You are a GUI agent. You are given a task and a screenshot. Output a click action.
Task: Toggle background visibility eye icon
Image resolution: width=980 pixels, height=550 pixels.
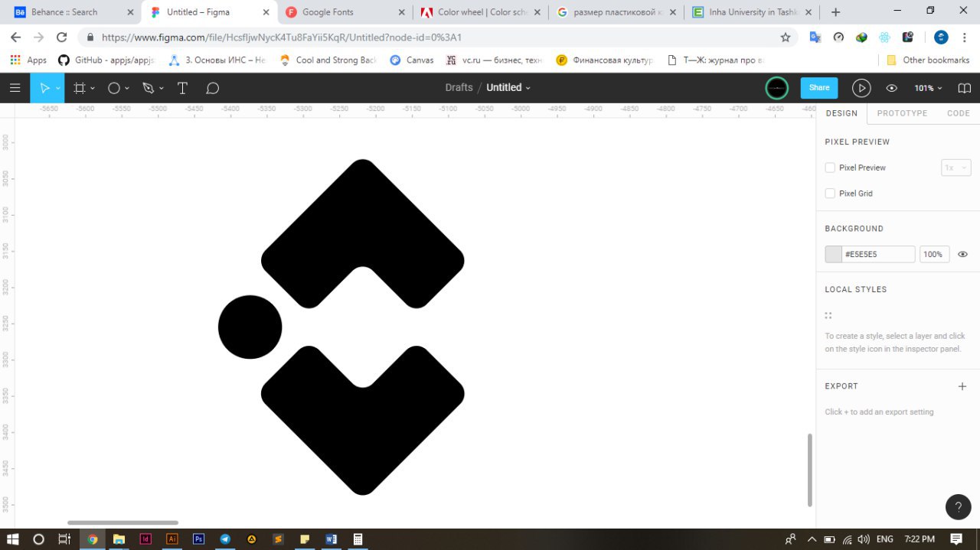point(963,255)
